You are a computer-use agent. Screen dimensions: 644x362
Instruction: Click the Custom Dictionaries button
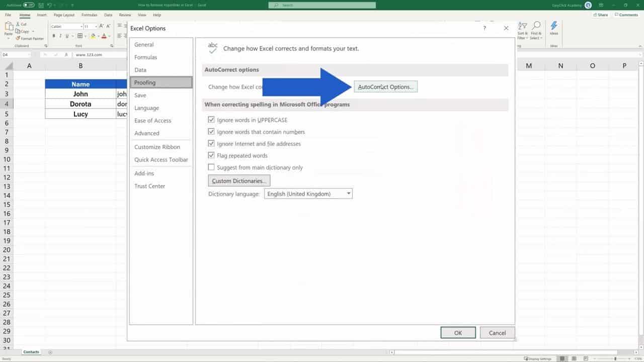(239, 181)
